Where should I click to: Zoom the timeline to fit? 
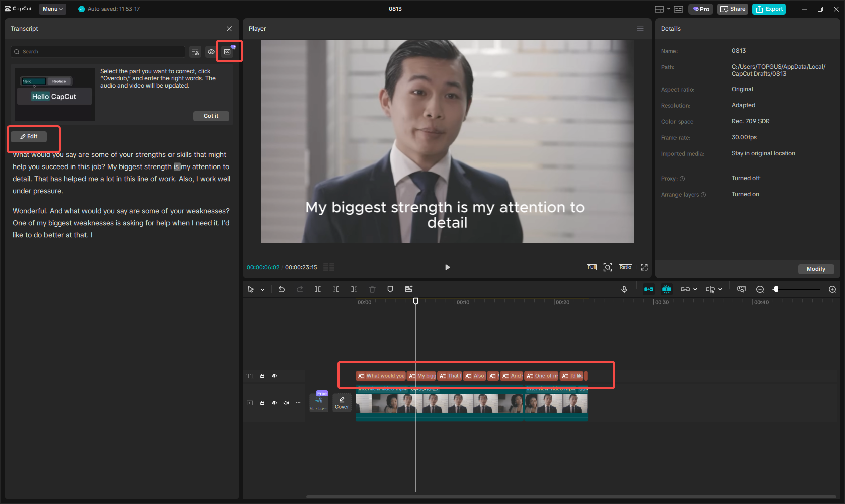click(741, 289)
